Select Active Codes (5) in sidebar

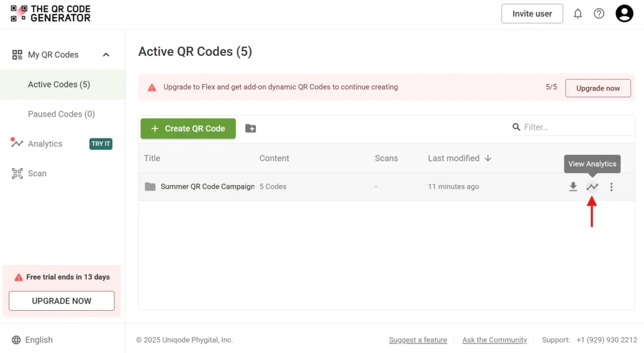[x=59, y=84]
